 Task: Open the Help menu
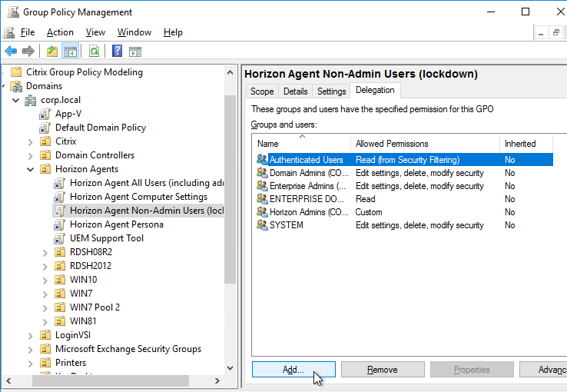(173, 32)
